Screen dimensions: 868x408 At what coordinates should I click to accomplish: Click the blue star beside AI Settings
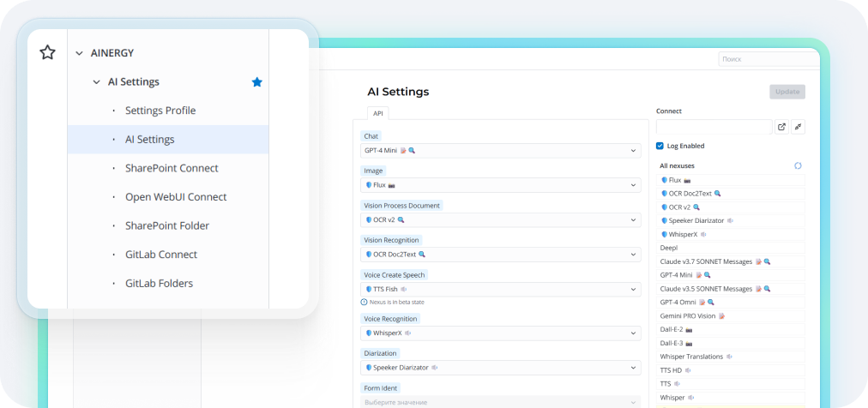click(x=256, y=82)
